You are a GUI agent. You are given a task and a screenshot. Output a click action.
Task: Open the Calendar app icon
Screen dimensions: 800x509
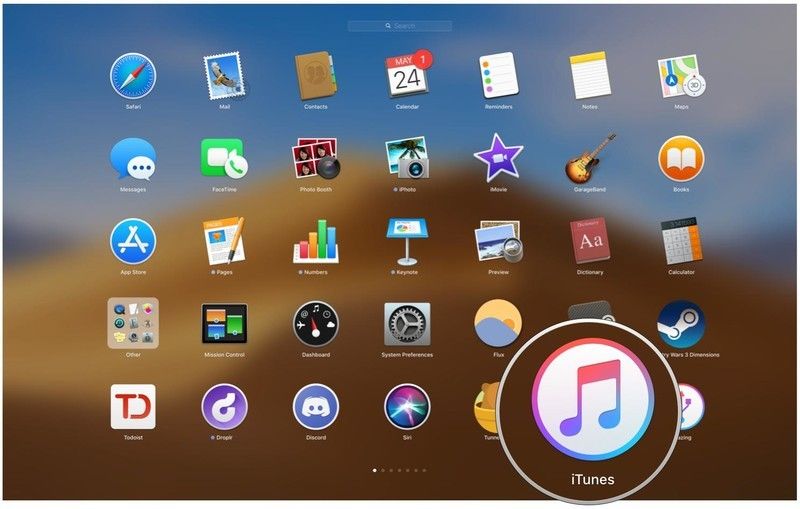(x=408, y=75)
